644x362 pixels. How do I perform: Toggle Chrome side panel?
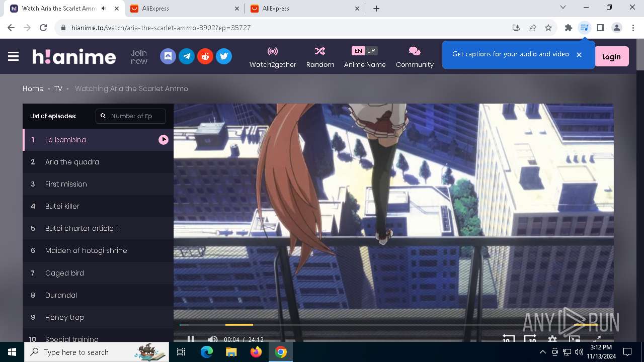coord(600,28)
